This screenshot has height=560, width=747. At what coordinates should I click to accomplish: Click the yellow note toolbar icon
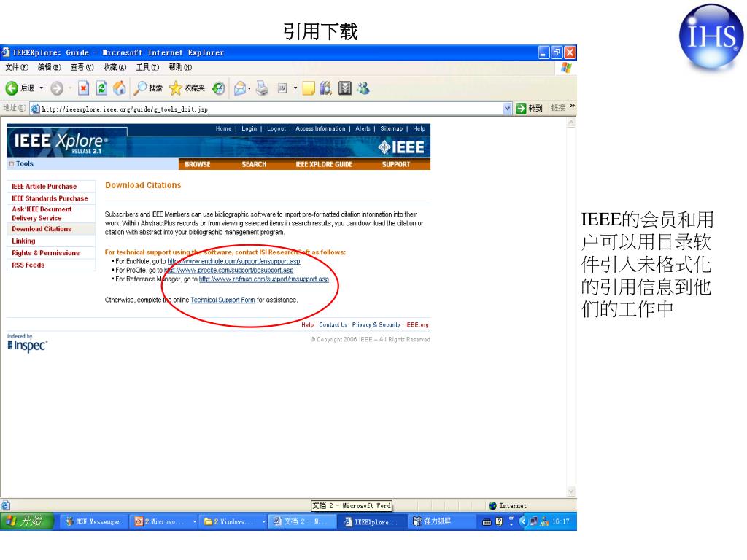309,88
